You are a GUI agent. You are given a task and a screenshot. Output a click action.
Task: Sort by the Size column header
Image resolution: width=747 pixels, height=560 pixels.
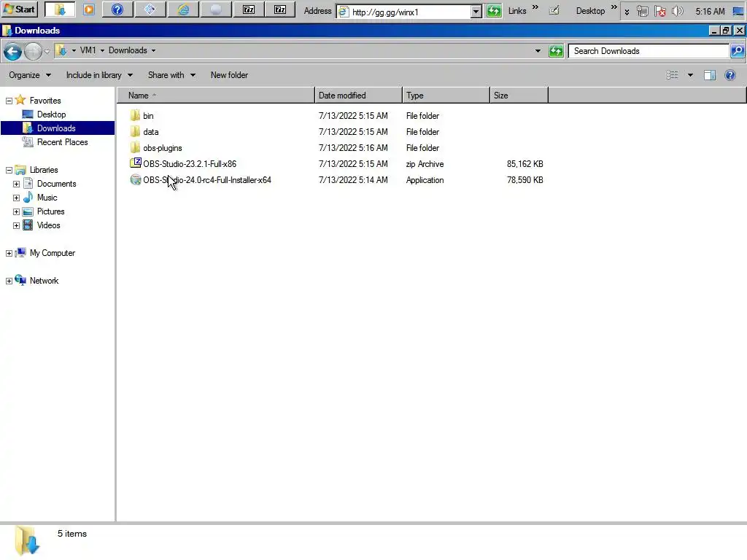tap(519, 96)
